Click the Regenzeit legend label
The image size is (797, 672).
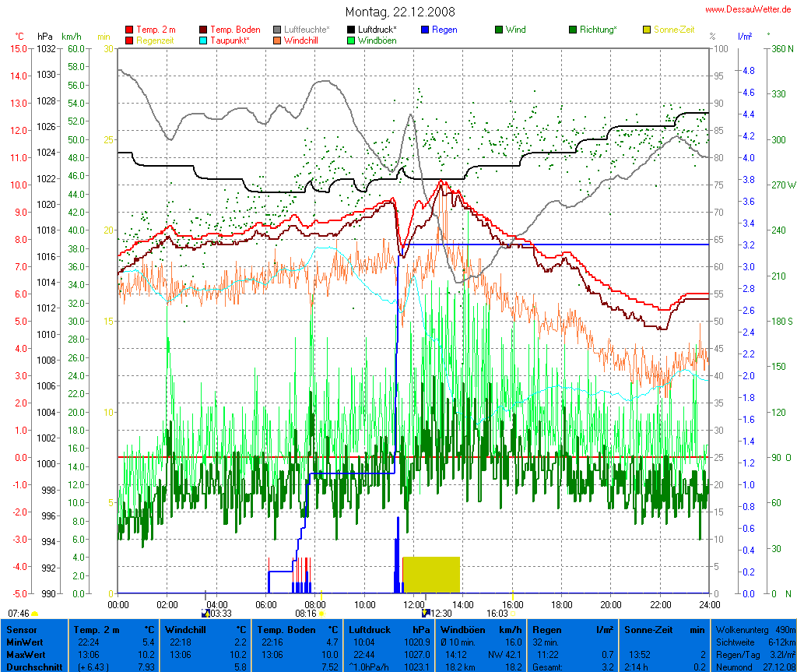tap(155, 40)
